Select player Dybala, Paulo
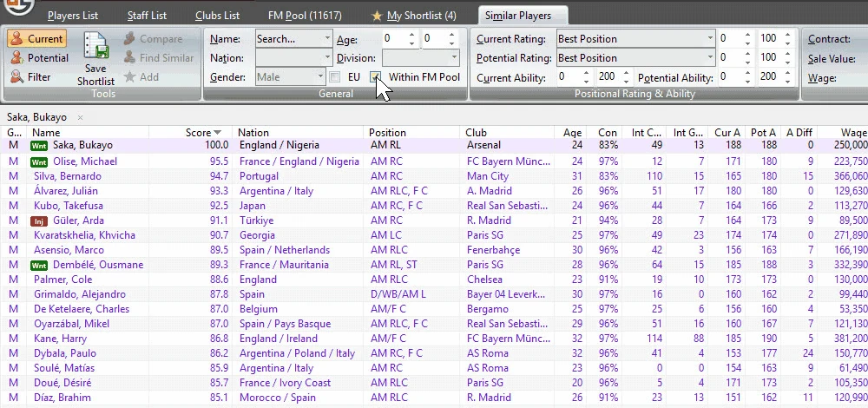The image size is (868, 408). click(65, 353)
